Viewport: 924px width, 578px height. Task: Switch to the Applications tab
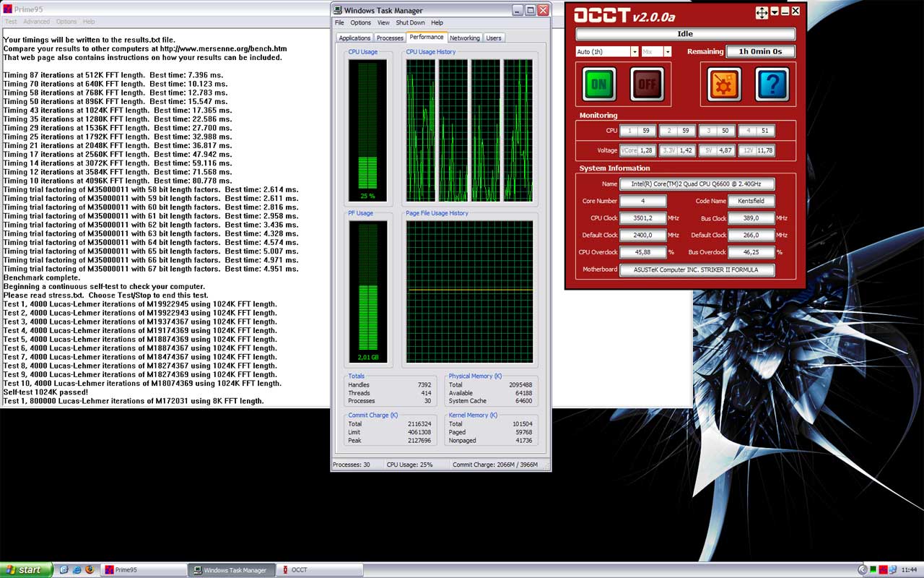354,38
